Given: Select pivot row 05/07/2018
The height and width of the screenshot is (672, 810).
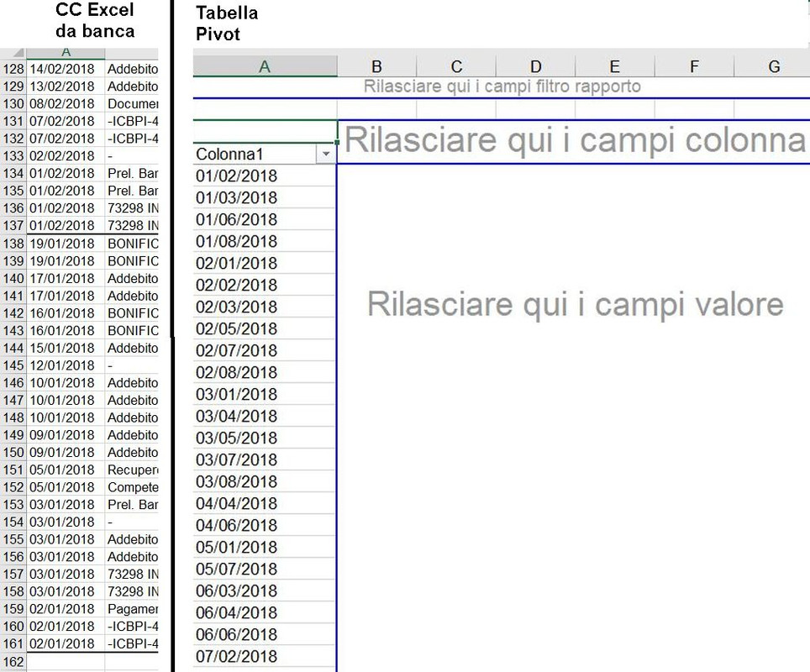Looking at the screenshot, I should (x=265, y=569).
